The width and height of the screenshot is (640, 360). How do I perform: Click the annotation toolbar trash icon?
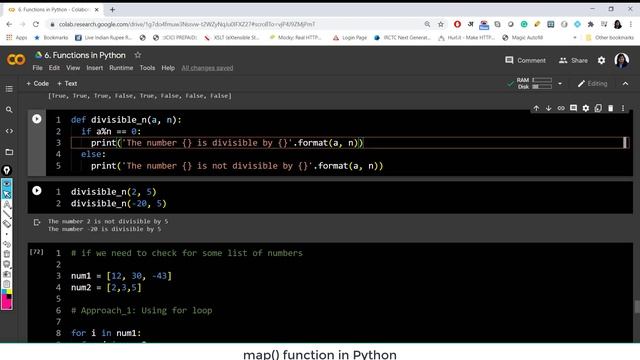pyautogui.click(x=7, y=254)
